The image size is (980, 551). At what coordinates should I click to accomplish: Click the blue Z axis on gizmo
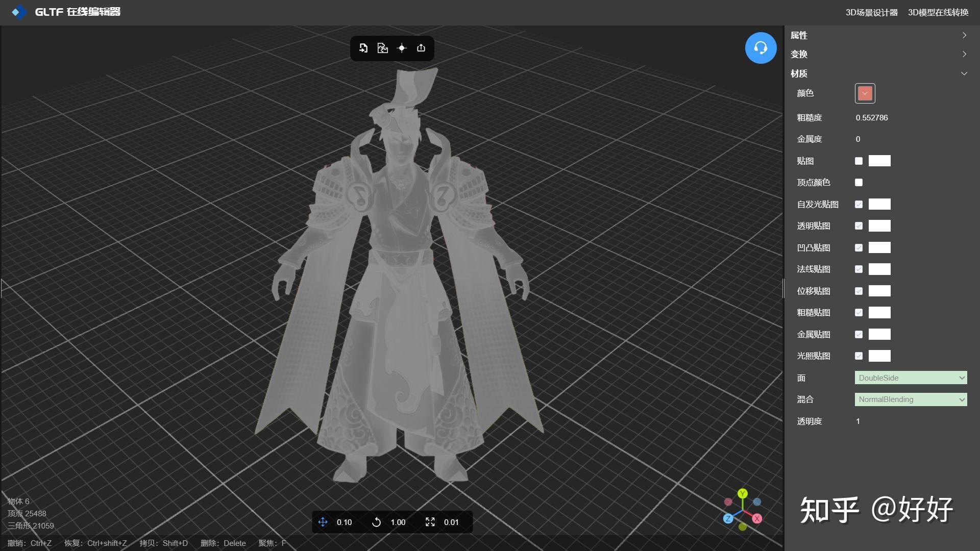728,518
